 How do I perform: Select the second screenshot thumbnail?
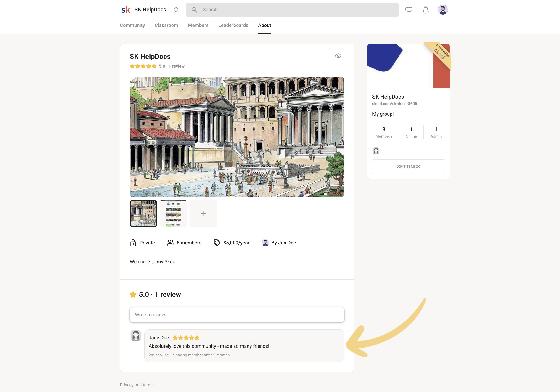coord(173,213)
